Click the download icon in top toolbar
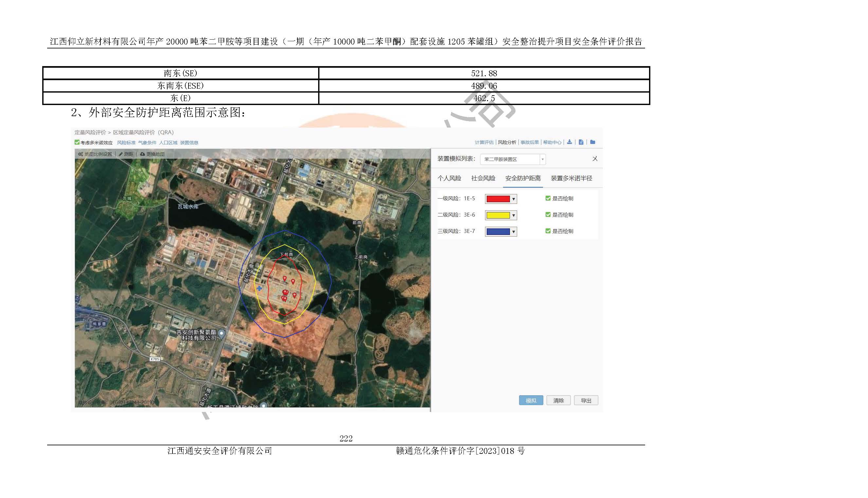The height and width of the screenshot is (498, 868). coord(569,142)
